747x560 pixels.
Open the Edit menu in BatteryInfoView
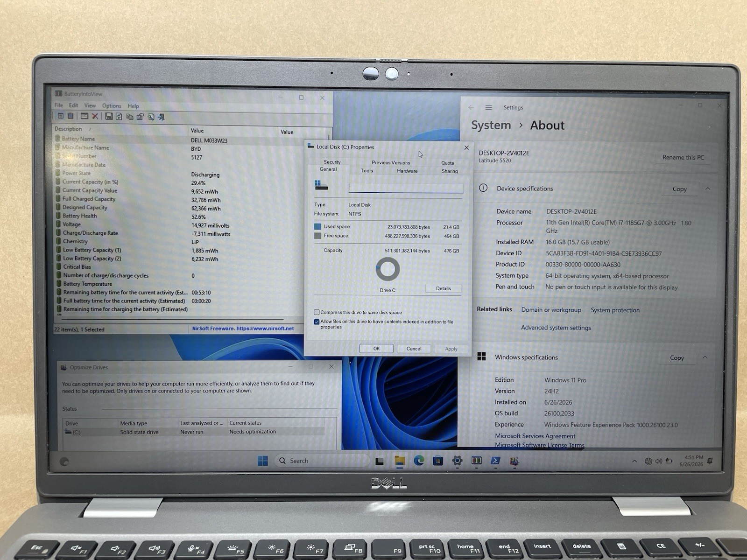(74, 105)
